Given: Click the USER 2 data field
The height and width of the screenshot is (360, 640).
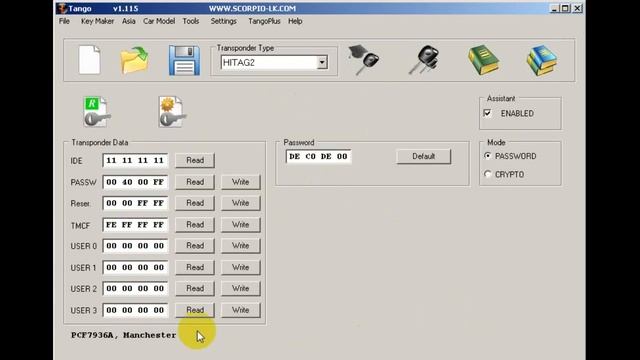Looking at the screenshot, I should click(135, 289).
